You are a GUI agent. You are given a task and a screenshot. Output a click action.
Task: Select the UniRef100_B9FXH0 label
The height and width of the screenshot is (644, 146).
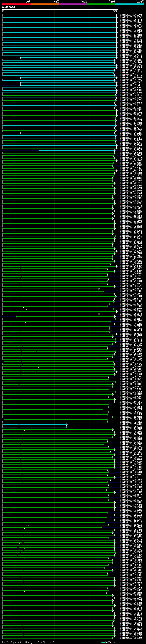[131, 50]
